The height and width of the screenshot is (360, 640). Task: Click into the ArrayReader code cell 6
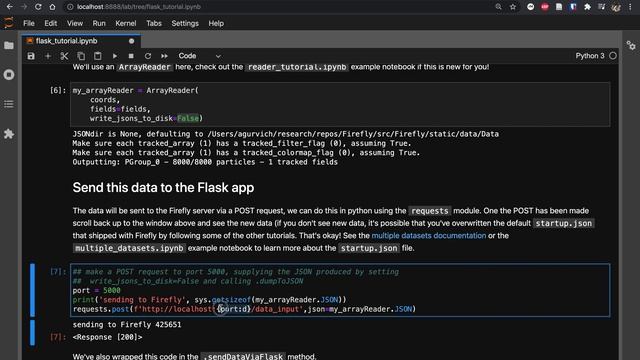[x=340, y=104]
